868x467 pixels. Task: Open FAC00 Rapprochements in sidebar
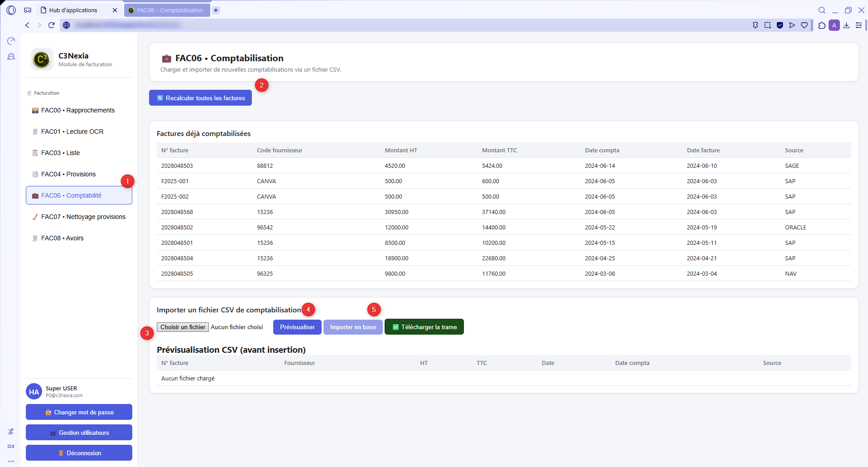(78, 110)
